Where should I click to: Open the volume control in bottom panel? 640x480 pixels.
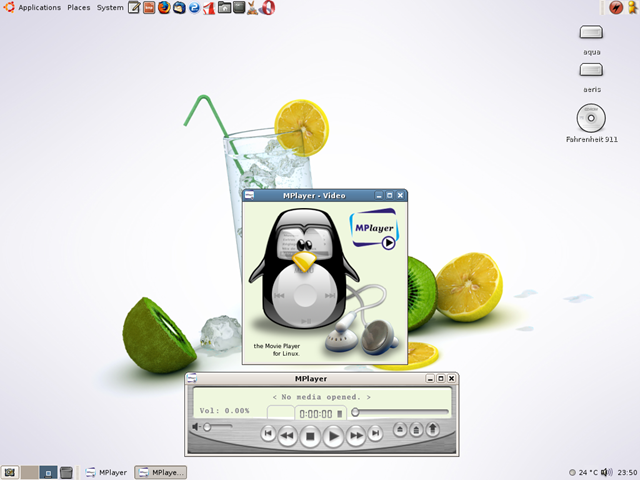607,473
